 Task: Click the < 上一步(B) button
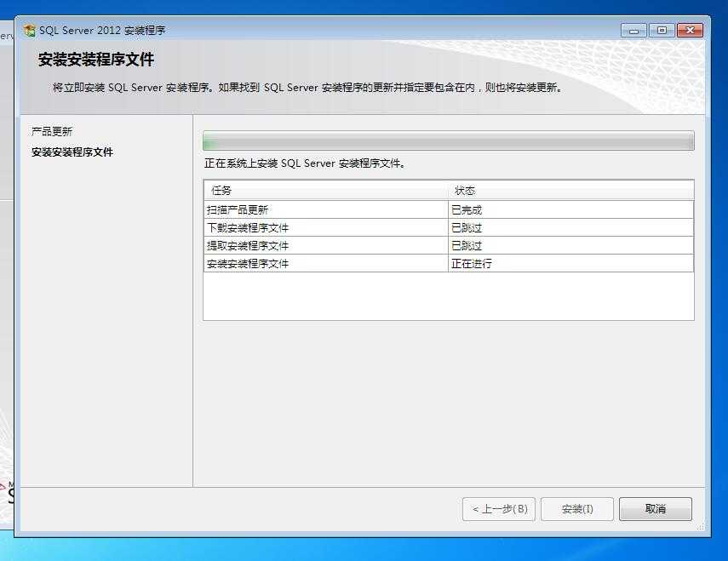(x=499, y=509)
